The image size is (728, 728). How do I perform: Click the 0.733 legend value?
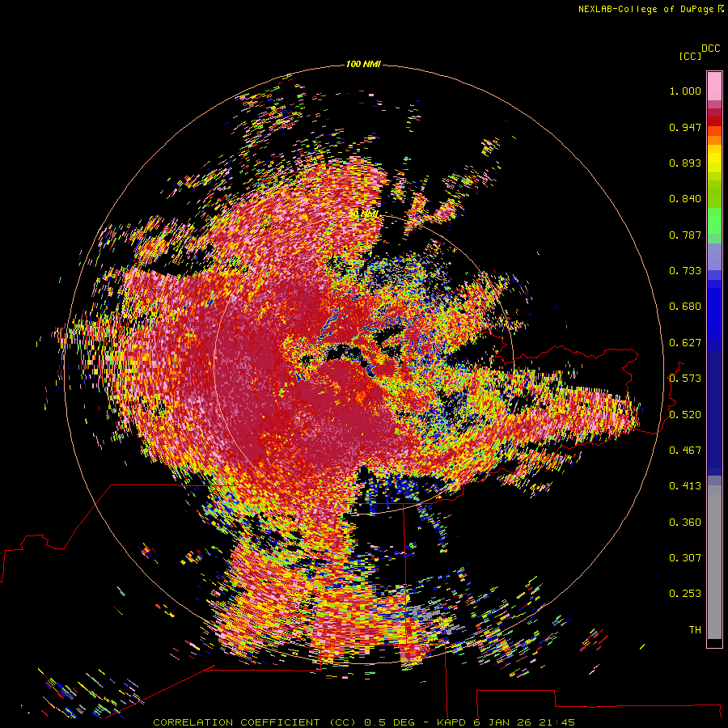coord(685,271)
